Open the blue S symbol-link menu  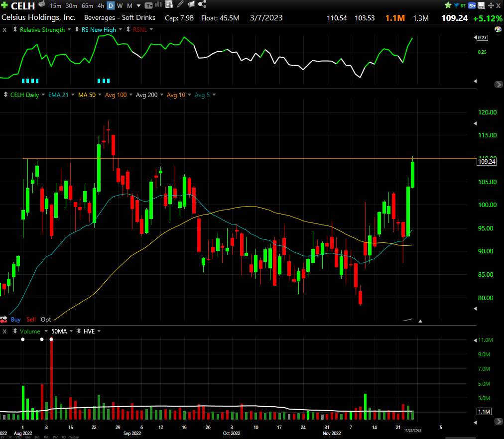(472, 5)
